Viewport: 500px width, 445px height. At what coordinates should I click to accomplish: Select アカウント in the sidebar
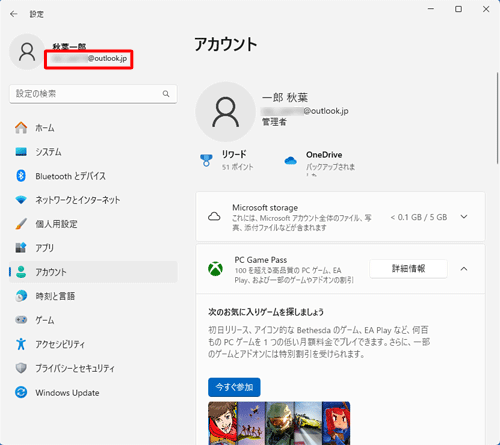(93, 272)
